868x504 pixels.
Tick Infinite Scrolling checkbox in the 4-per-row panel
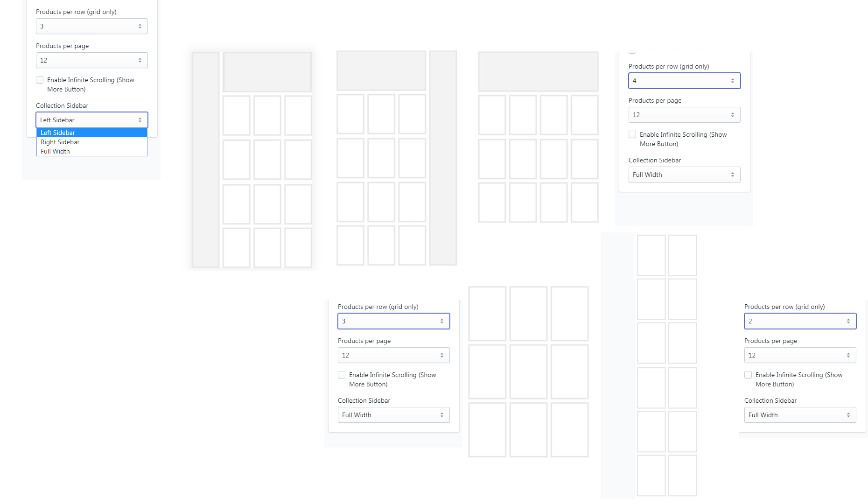click(632, 135)
